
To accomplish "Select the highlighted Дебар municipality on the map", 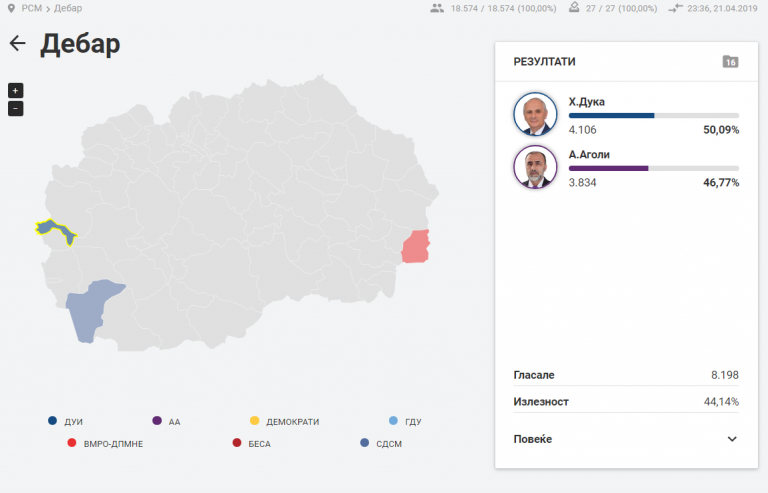I will (55, 229).
